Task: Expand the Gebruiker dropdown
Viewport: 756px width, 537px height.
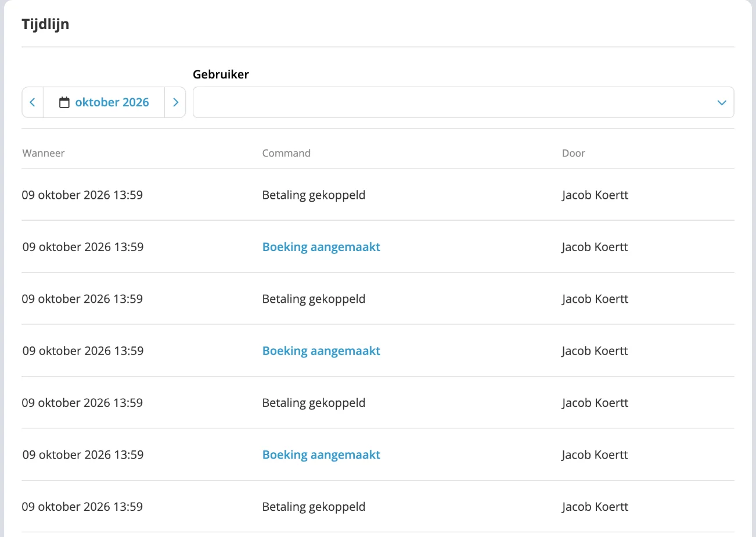Action: point(463,102)
